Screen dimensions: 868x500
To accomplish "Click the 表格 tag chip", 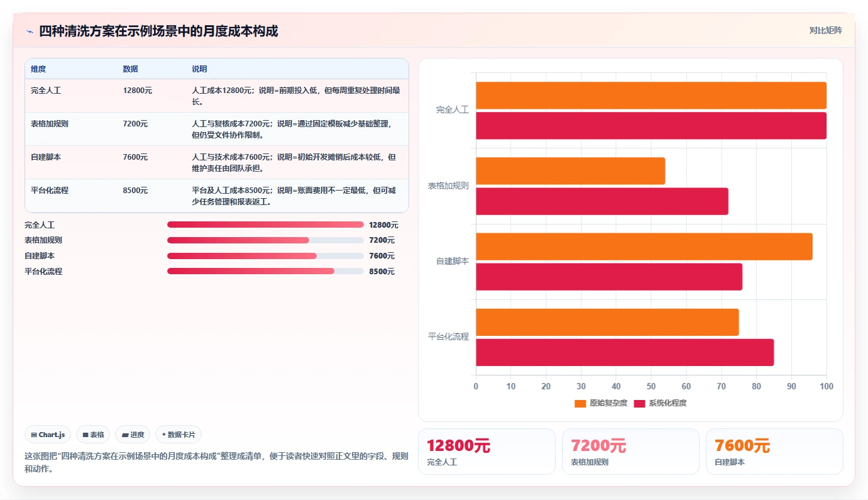I will click(93, 435).
